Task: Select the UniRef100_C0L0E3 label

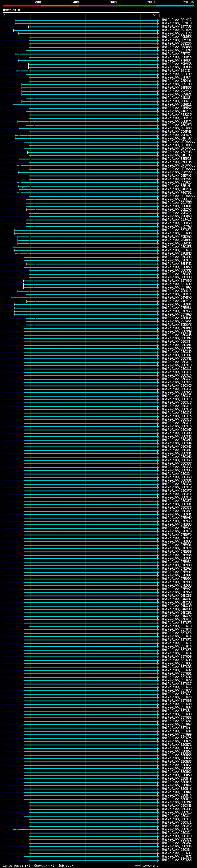Action: 177,619
